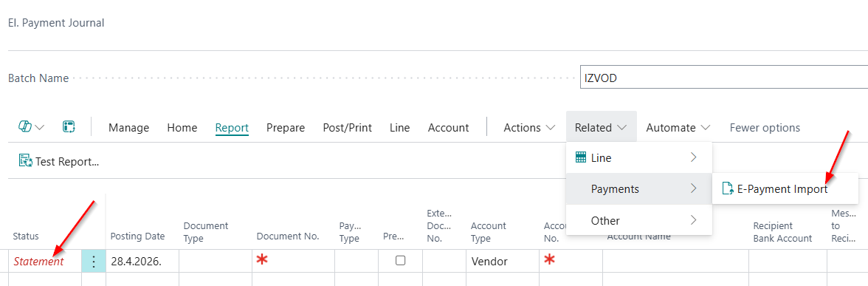Viewport: 868px width, 286px height.
Task: Click the Document Type column header
Action: [206, 232]
